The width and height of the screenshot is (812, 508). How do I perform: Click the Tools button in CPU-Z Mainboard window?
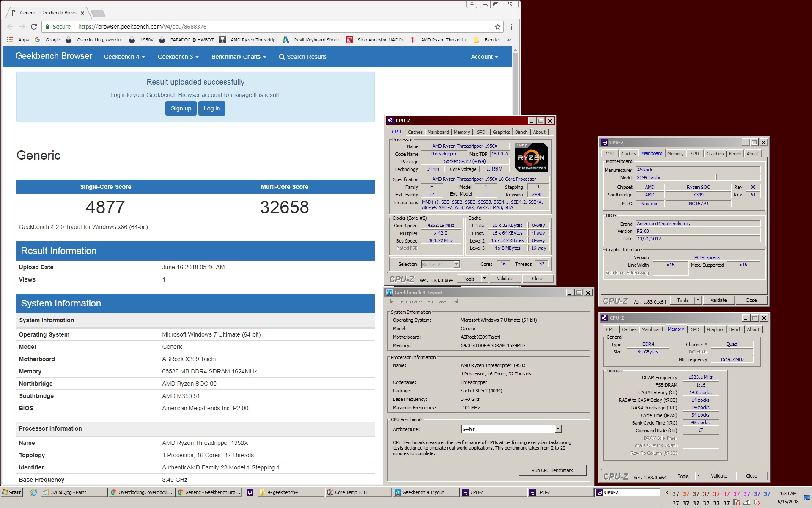(x=682, y=300)
